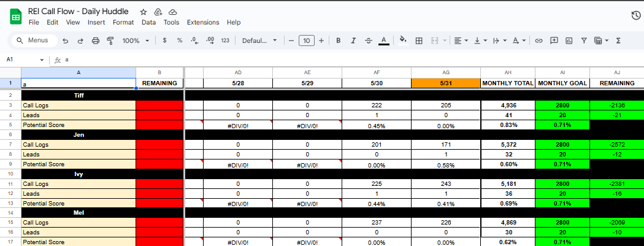Decrease decimal places
Image resolution: width=644 pixels, height=246 pixels.
click(194, 40)
